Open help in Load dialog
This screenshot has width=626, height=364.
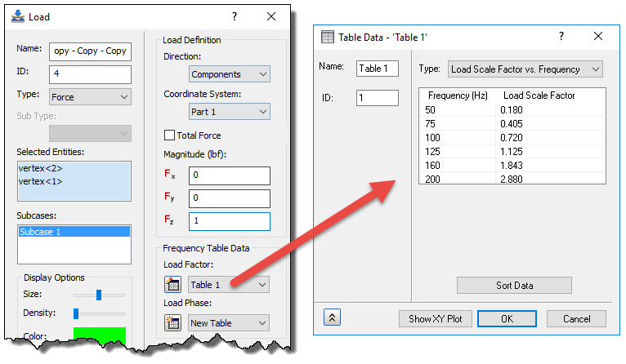(x=235, y=16)
